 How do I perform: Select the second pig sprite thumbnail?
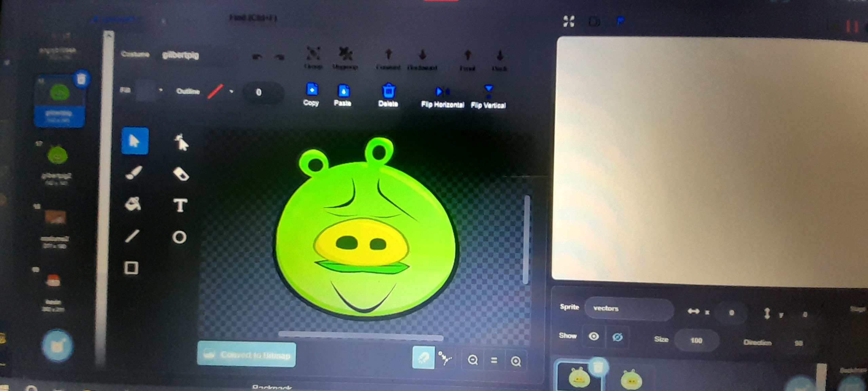631,379
